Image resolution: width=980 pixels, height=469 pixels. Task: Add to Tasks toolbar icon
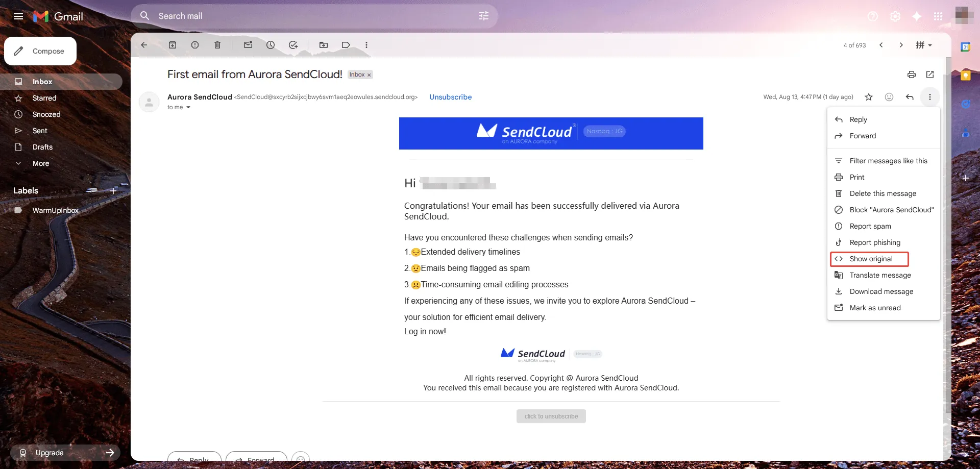(x=293, y=45)
